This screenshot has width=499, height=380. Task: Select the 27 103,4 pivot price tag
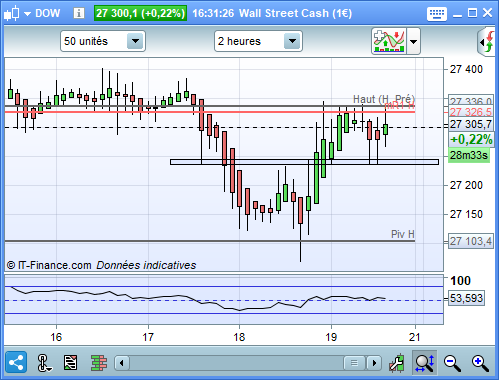471,241
